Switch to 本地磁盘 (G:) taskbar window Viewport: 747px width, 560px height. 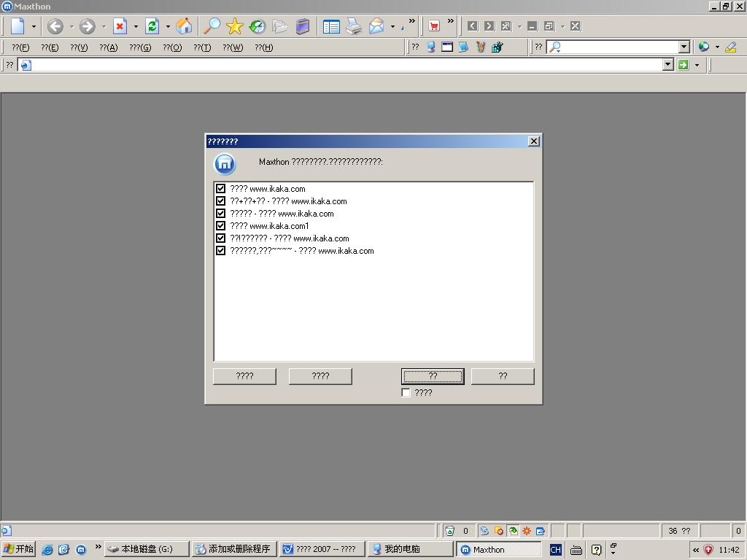[x=147, y=549]
